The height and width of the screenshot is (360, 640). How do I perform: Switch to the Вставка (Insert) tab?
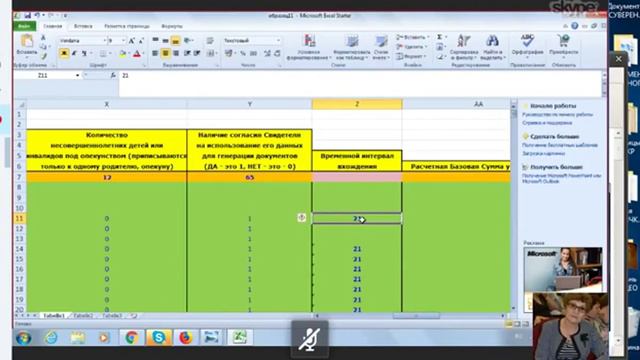point(83,26)
